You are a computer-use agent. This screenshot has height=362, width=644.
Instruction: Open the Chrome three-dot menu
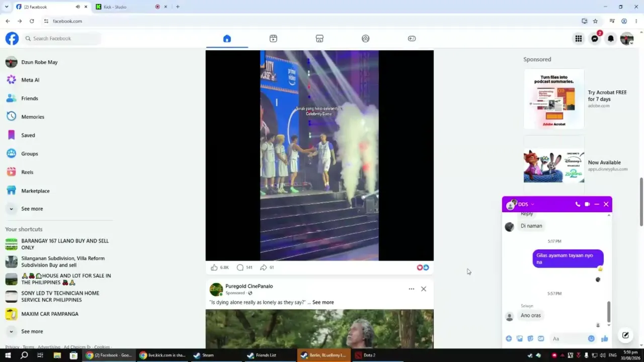[636, 21]
